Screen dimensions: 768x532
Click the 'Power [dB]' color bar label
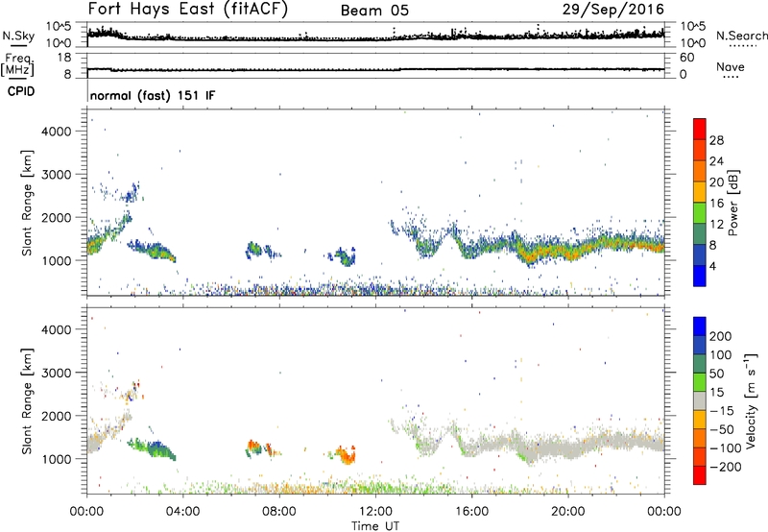(x=732, y=203)
